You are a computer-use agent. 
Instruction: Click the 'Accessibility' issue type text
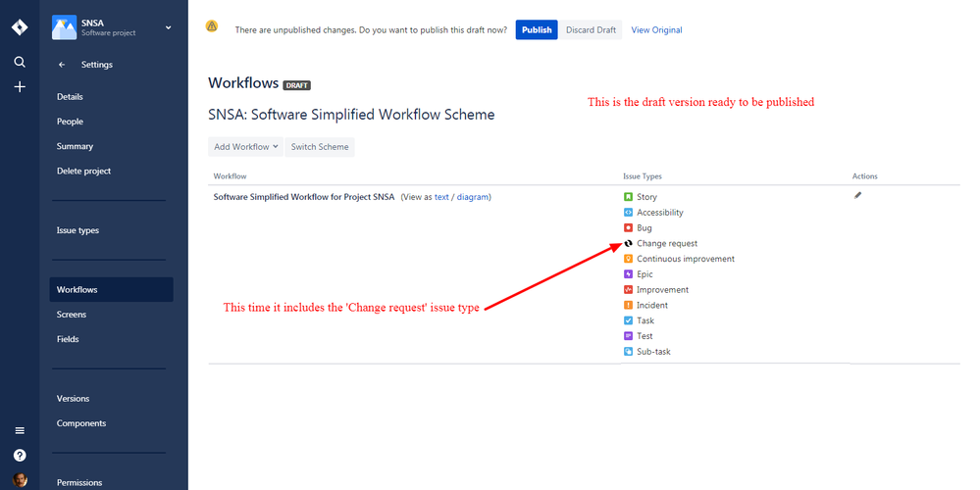[x=660, y=213]
